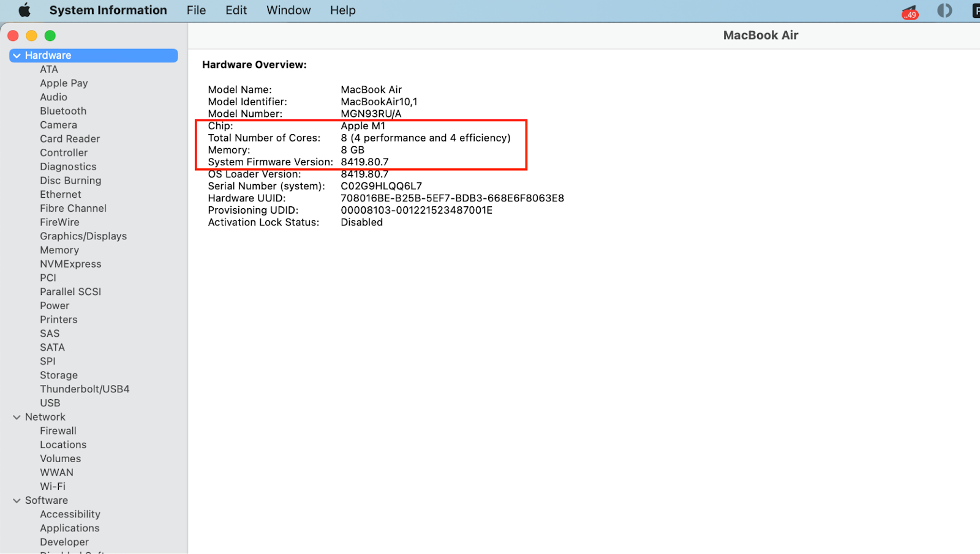Select Storage in the sidebar
This screenshot has height=554, width=980.
pos(59,375)
